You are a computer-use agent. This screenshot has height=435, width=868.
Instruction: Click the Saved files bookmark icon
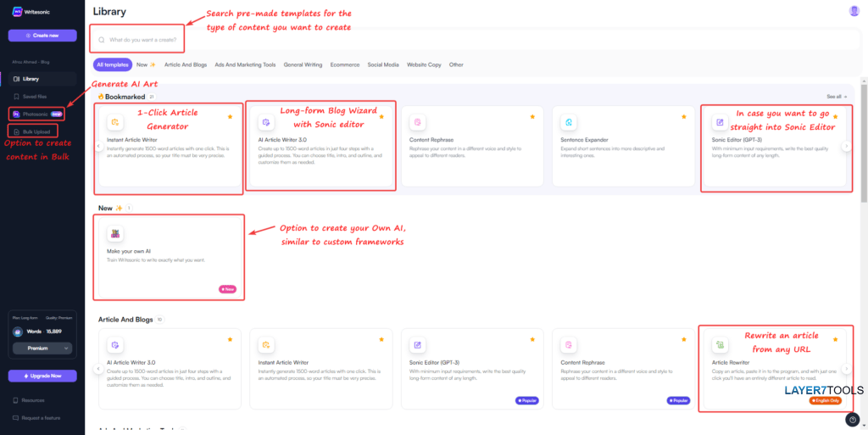(x=17, y=97)
